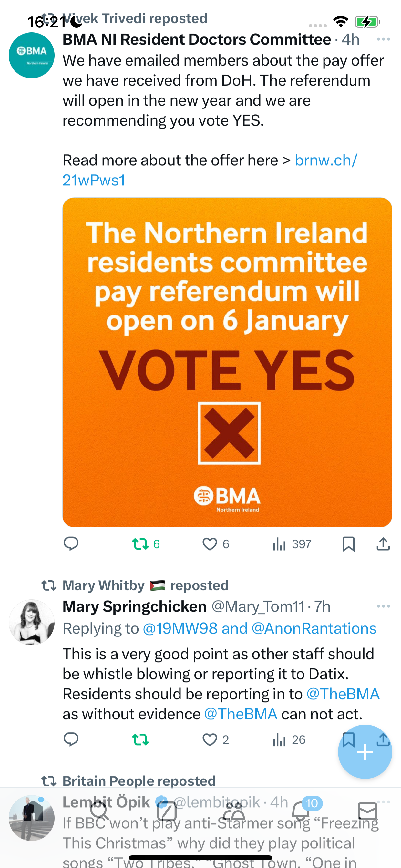This screenshot has height=868, width=401.
Task: Open the Communities people icon tab
Action: (x=233, y=811)
